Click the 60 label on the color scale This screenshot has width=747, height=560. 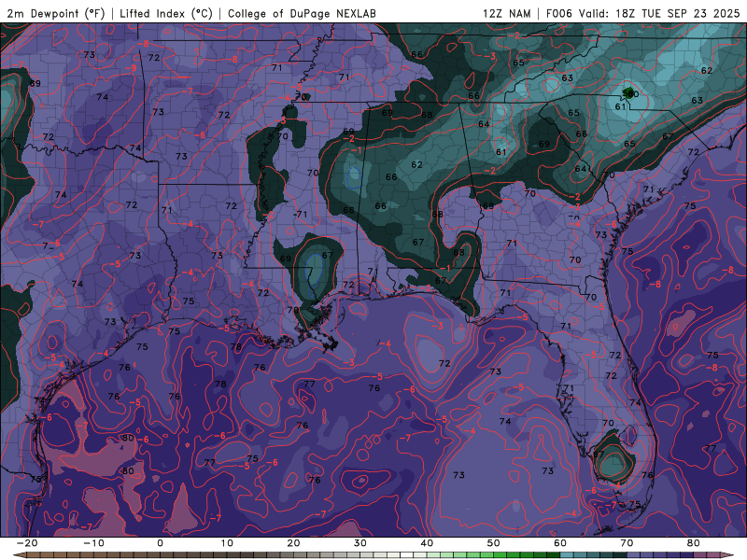[x=560, y=543]
